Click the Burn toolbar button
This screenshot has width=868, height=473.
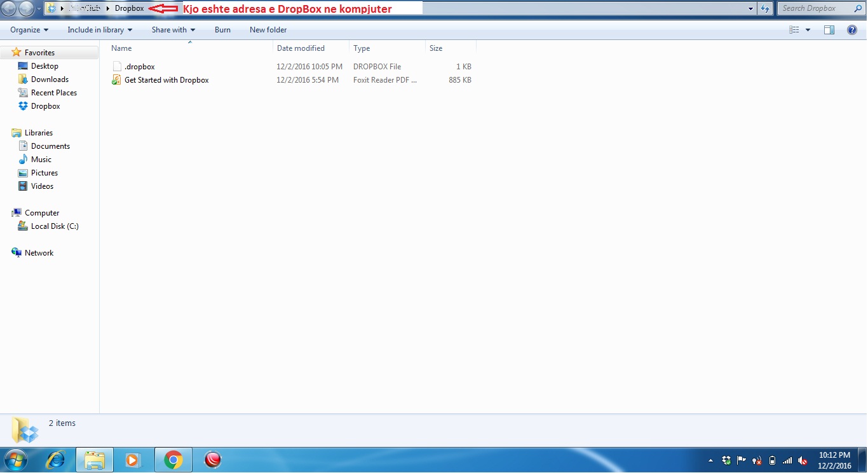pyautogui.click(x=222, y=30)
